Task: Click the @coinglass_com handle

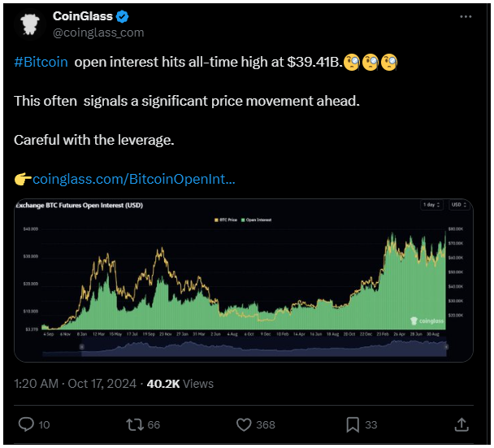Action: coord(98,33)
